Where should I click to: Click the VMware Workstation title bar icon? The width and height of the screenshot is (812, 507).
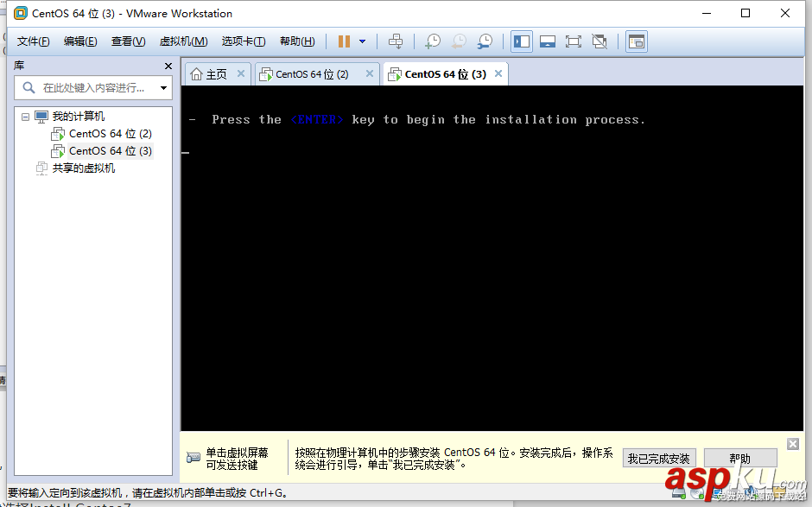click(x=20, y=13)
